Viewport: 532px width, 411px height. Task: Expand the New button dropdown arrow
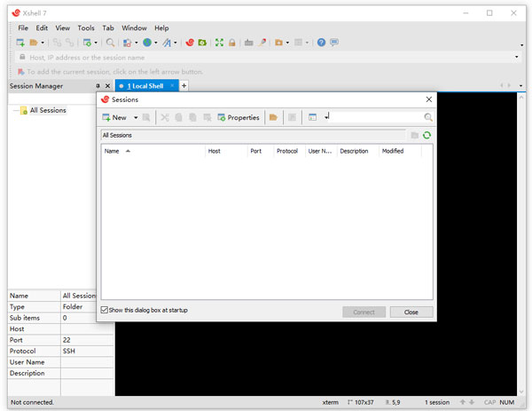(136, 117)
